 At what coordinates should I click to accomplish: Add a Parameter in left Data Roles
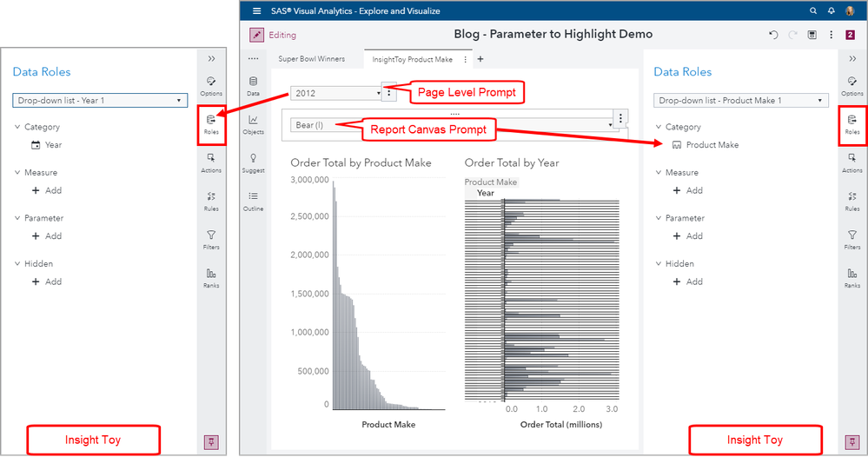pyautogui.click(x=47, y=235)
